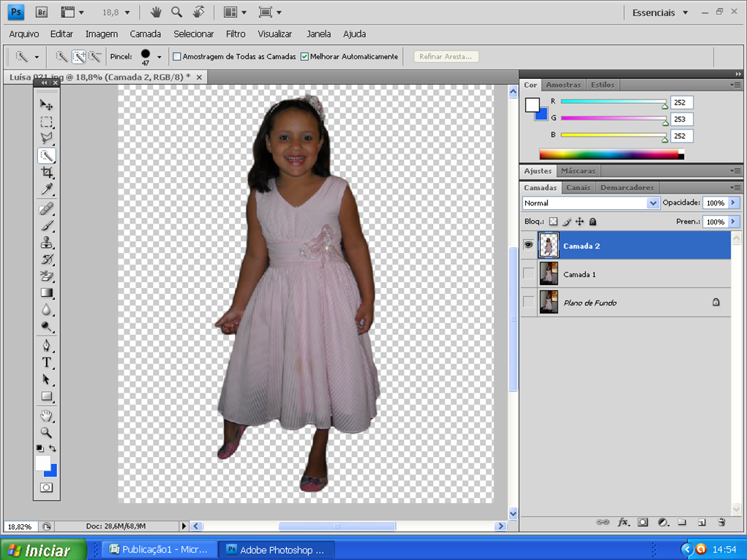Enable Amostragem de Todas as Camadas checkbox
This screenshot has width=747, height=560.
click(x=176, y=56)
